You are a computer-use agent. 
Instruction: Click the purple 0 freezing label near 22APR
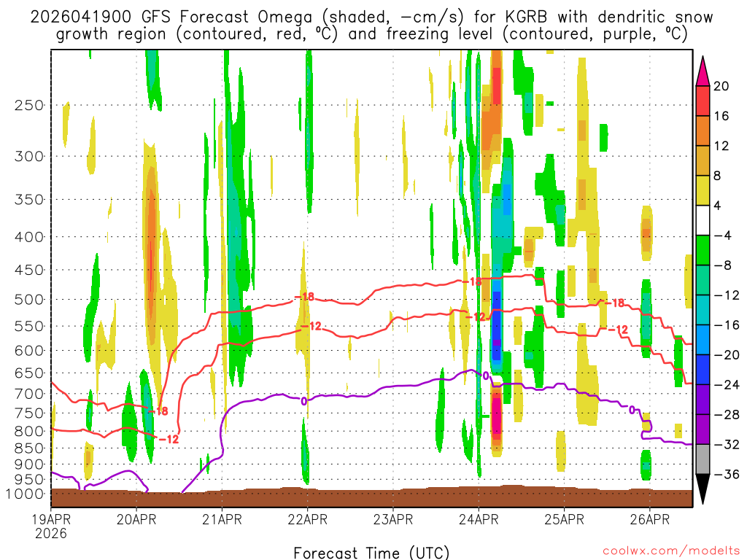(x=304, y=402)
